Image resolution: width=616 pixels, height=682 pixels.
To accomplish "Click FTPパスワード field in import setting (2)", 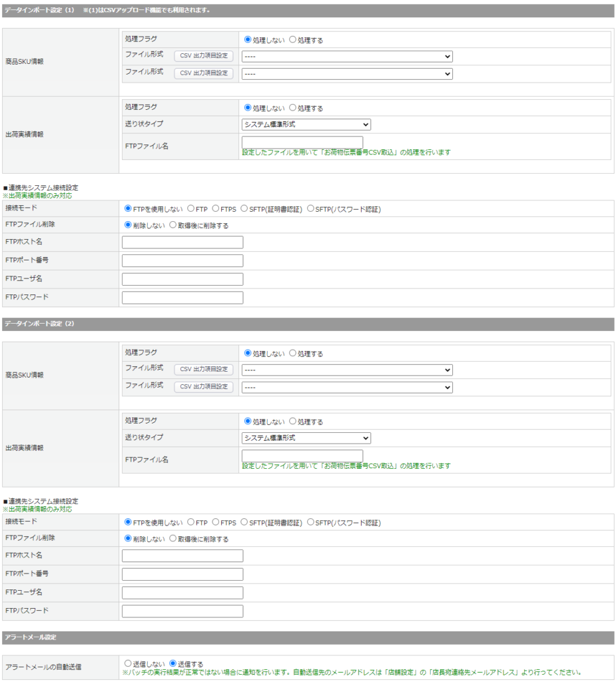I will click(182, 611).
